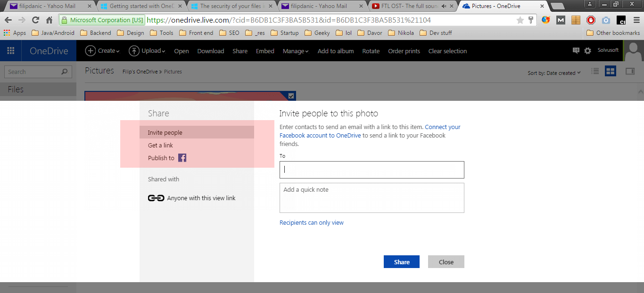Click the Close button in the dialog
Viewport: 644px width, 293px height.
pyautogui.click(x=446, y=262)
